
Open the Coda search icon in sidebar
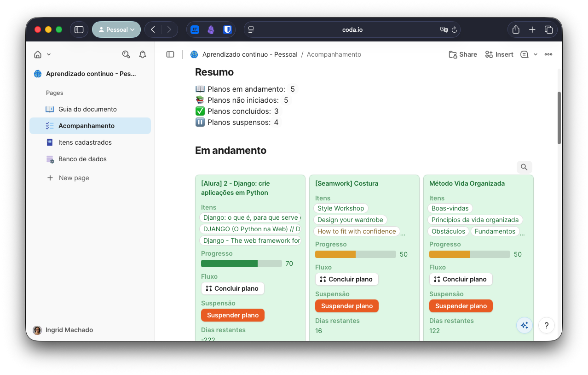click(126, 54)
